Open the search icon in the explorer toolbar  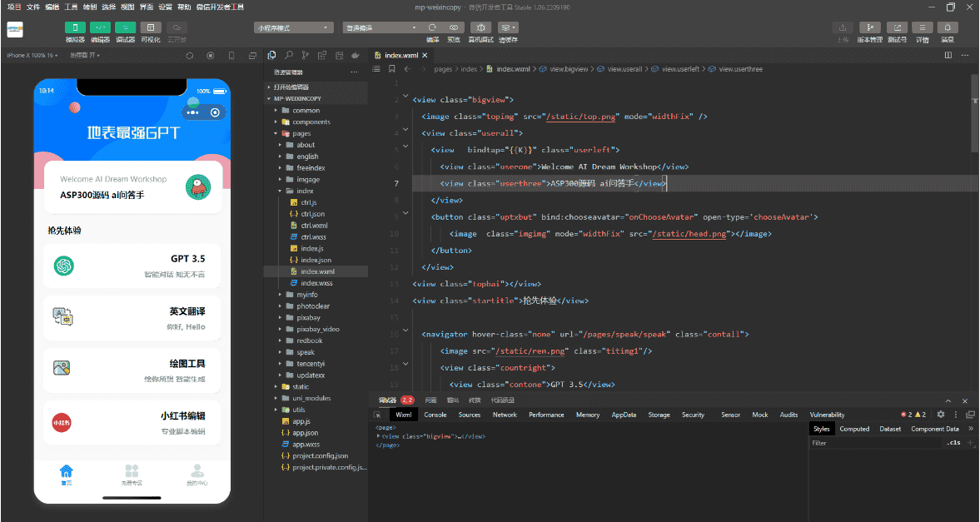(289, 56)
